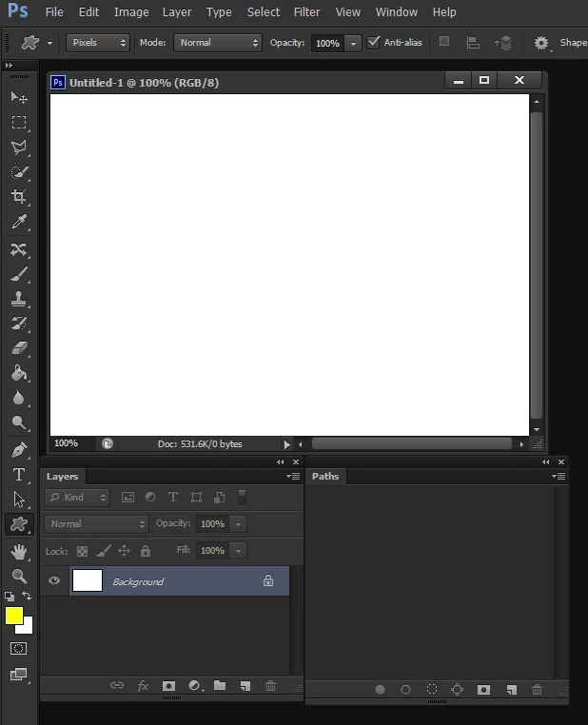
Task: Toggle the pixel layers filter
Action: coord(127,497)
